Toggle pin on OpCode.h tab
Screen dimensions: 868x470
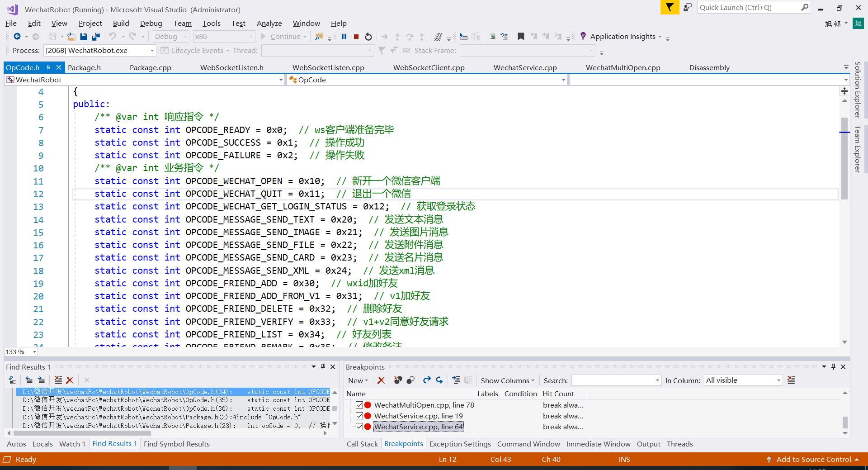click(48, 67)
